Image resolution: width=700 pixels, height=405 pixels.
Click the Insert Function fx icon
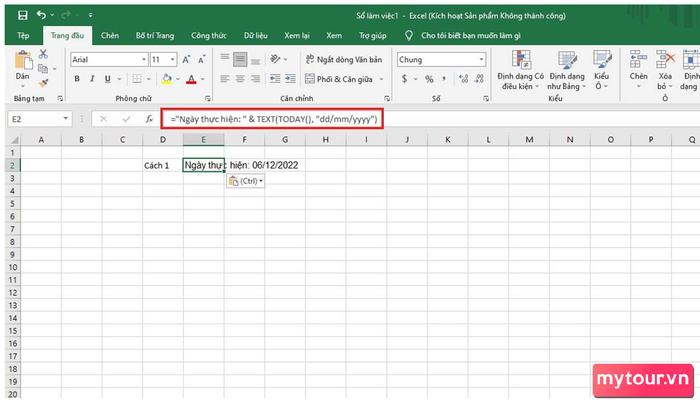[149, 119]
